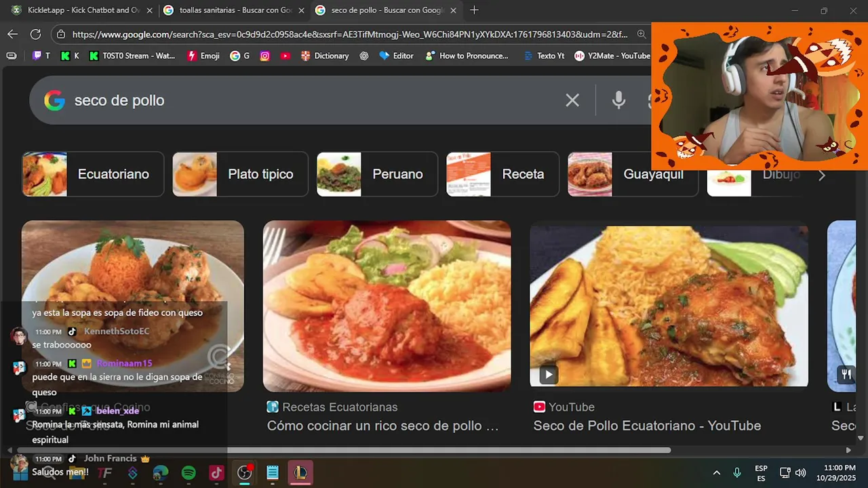868x488 pixels.
Task: Close the seco de pollo tab
Action: point(453,10)
